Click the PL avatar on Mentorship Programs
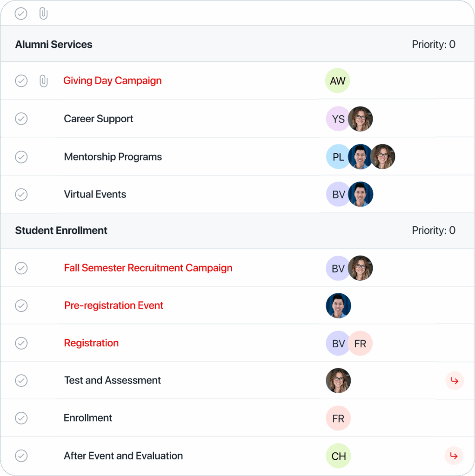This screenshot has height=476, width=475. 337,157
